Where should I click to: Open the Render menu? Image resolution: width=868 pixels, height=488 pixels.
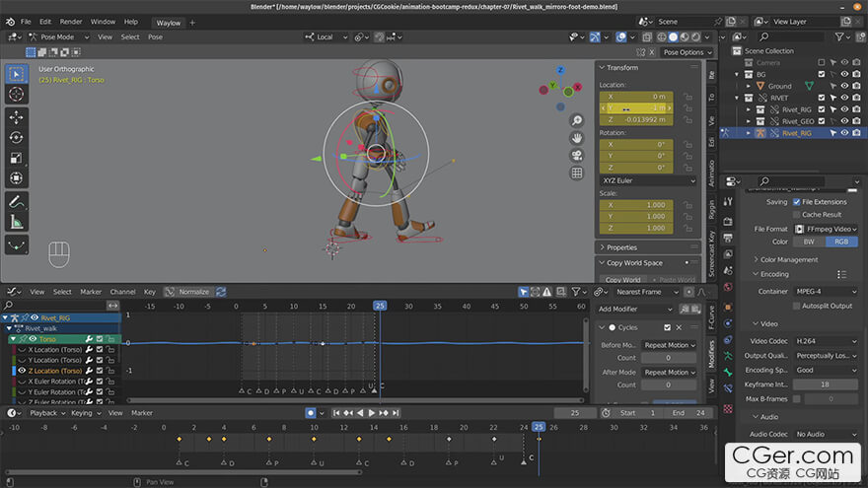71,22
